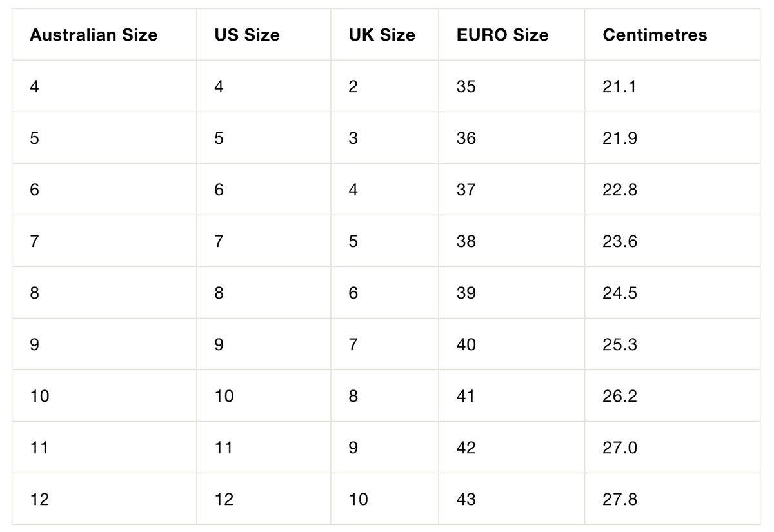
Task: Select EURO size 35 cell
Action: click(512, 86)
